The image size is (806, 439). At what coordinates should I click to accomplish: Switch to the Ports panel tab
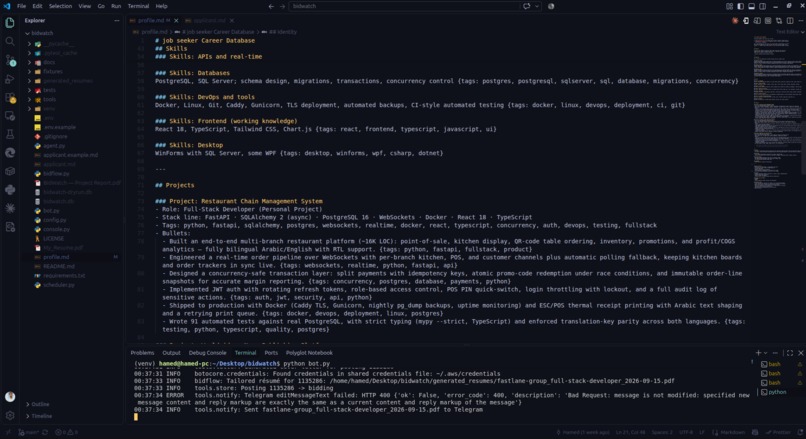click(x=271, y=353)
